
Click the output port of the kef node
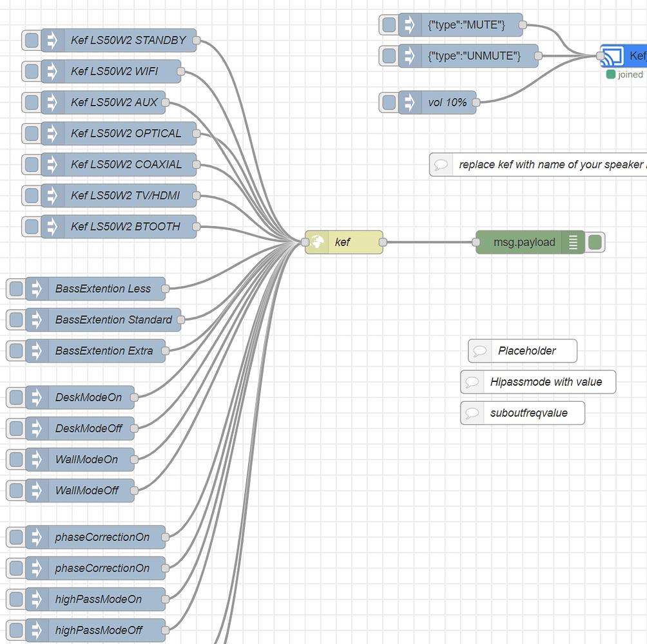tap(383, 242)
